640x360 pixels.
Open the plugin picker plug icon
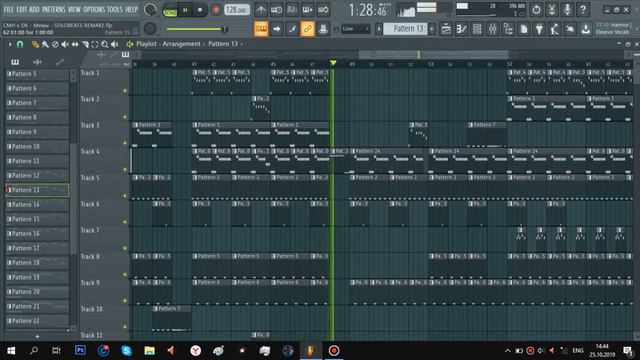point(539,29)
